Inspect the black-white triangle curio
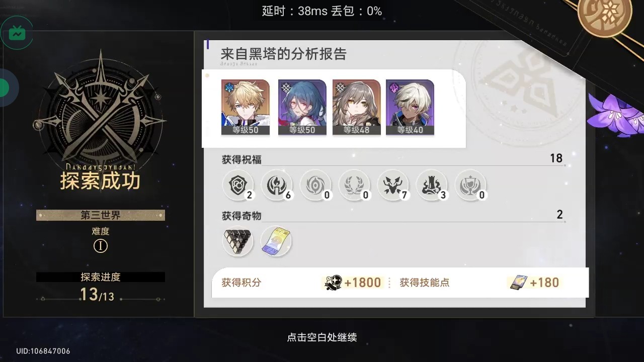Image resolution: width=644 pixels, height=362 pixels. point(238,241)
